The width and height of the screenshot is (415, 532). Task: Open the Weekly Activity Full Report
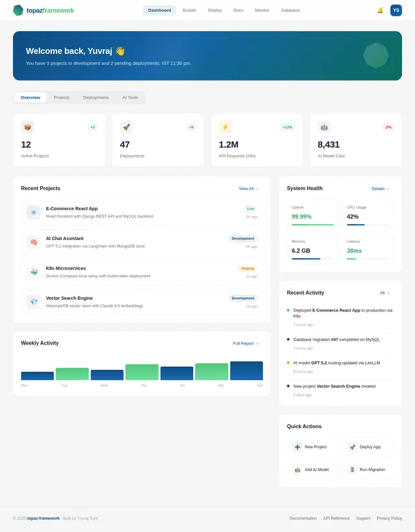click(x=246, y=343)
